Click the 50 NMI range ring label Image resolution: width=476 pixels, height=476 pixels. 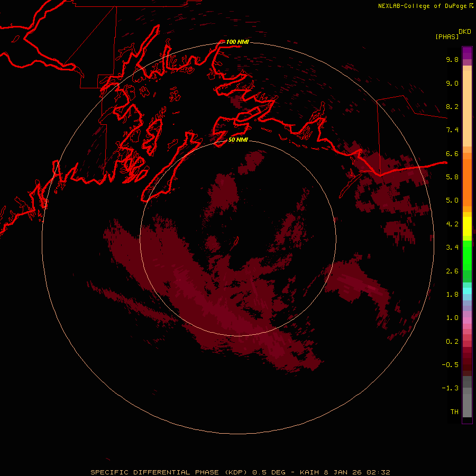click(238, 140)
